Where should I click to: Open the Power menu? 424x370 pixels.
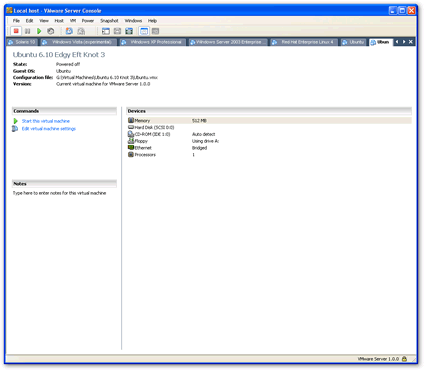click(88, 21)
